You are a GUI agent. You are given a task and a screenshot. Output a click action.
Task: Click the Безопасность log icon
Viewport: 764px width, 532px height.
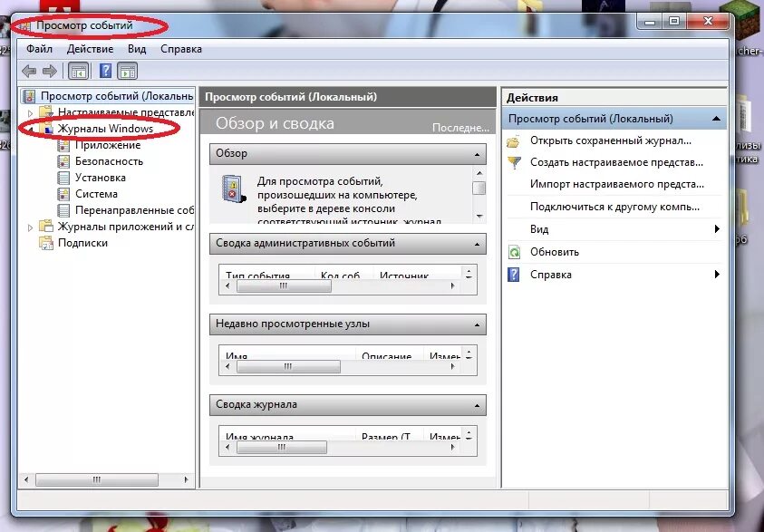coord(63,161)
